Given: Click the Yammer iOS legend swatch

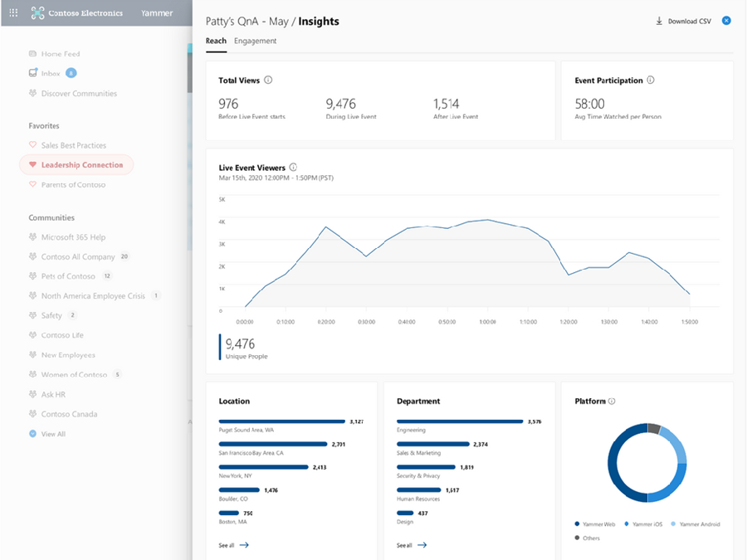Looking at the screenshot, I should [x=627, y=523].
